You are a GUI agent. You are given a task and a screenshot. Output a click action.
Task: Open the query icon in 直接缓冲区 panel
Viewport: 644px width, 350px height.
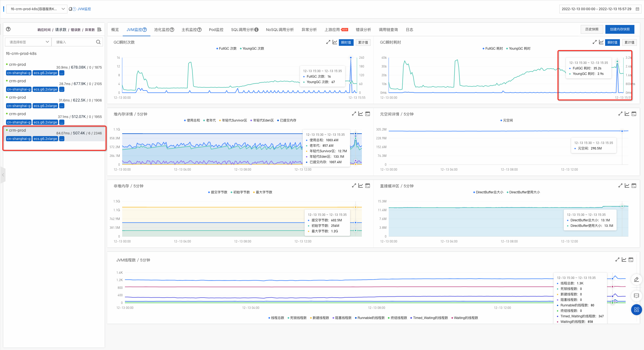[634, 186]
